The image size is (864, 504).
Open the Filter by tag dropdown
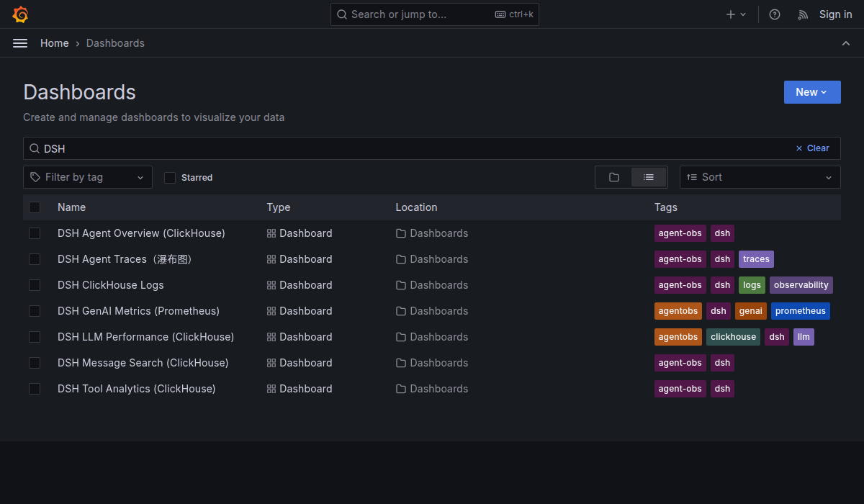88,177
